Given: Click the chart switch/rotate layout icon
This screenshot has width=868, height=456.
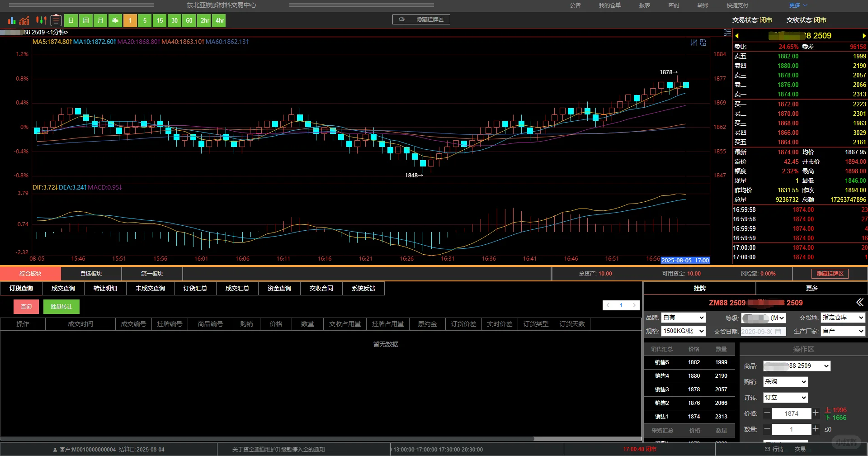Looking at the screenshot, I should (703, 43).
